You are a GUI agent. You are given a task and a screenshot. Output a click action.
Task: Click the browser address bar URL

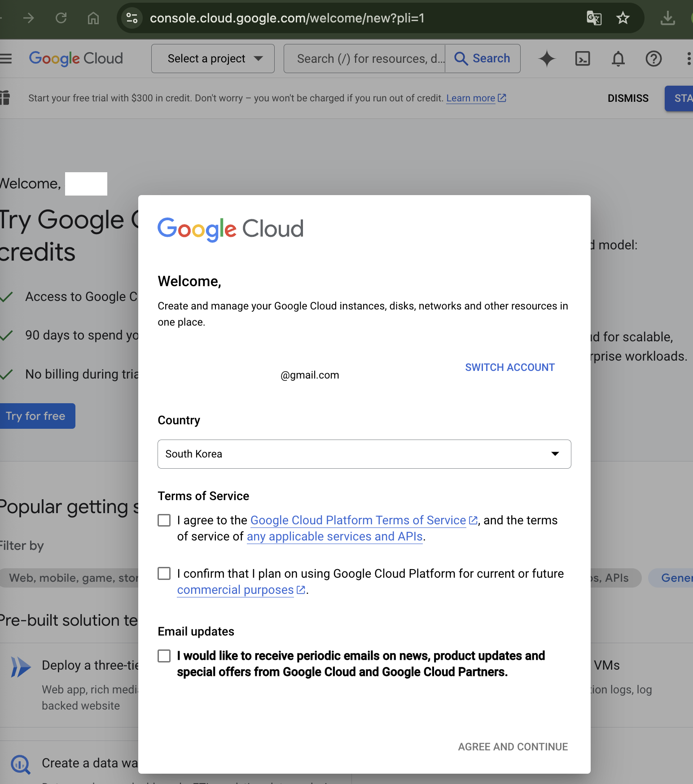pyautogui.click(x=287, y=18)
